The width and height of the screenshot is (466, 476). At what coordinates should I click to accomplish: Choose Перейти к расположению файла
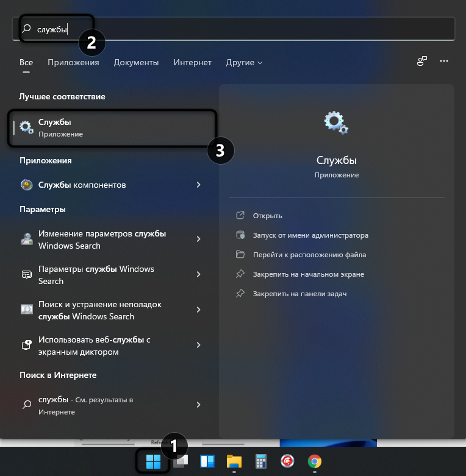click(309, 255)
